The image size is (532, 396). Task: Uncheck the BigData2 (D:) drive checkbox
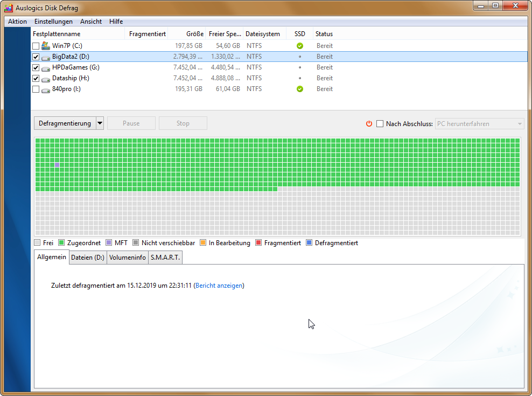pos(36,57)
